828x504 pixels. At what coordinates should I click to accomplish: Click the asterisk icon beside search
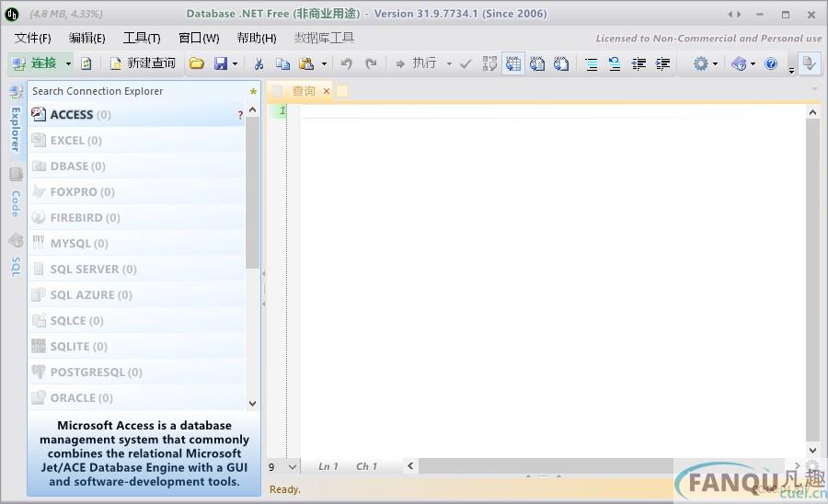(254, 91)
